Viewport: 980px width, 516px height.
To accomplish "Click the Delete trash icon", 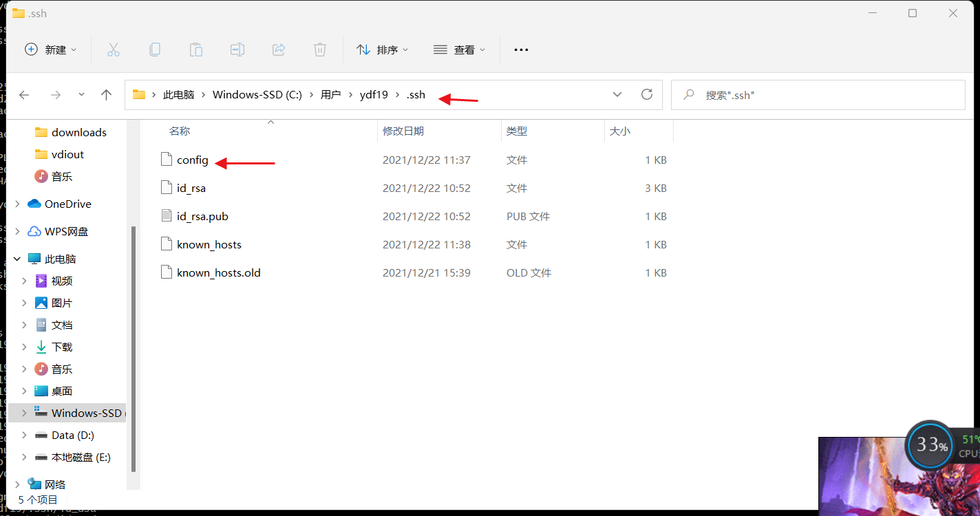I will point(320,50).
